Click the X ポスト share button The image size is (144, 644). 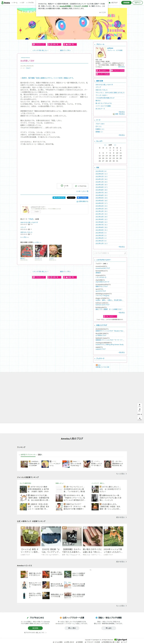coord(71,198)
